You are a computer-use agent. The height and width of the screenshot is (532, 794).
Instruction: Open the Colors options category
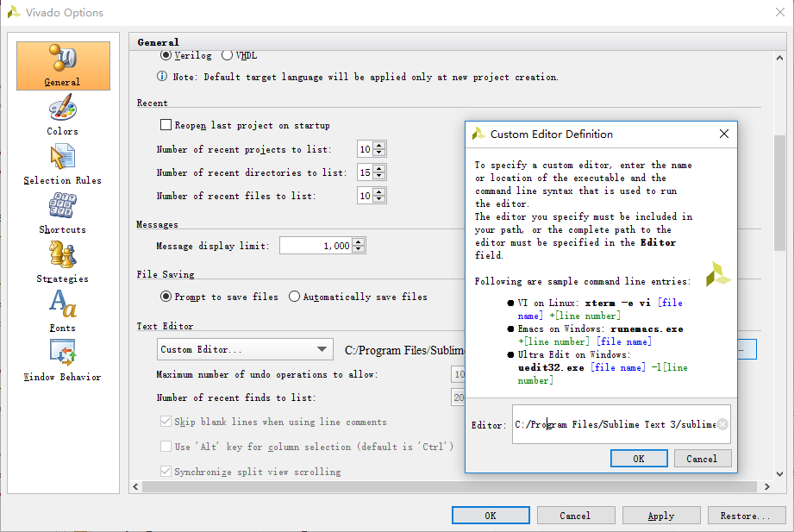pos(63,116)
